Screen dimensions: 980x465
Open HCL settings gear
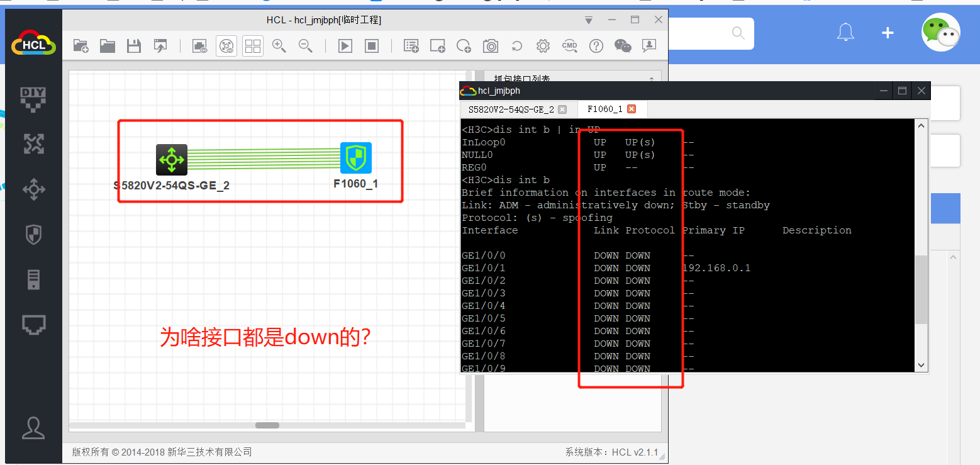coord(543,46)
